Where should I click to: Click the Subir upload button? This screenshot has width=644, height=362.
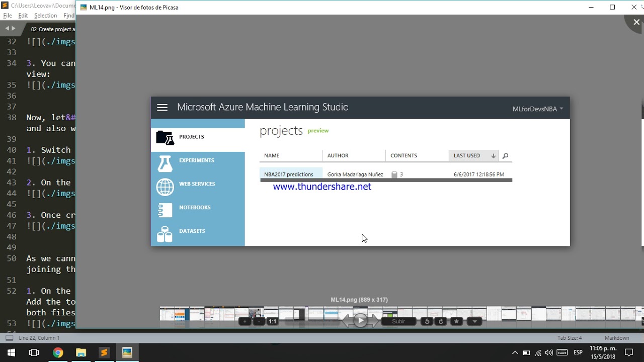398,321
